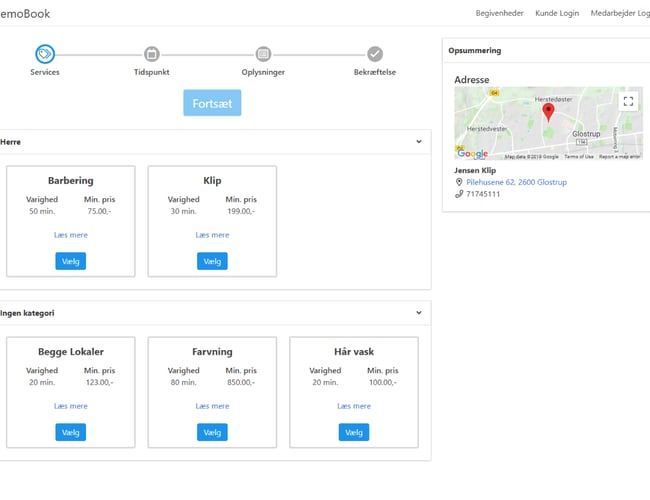Open Kunde Login in the top navigation
Screen dimensions: 650x500
pyautogui.click(x=557, y=13)
